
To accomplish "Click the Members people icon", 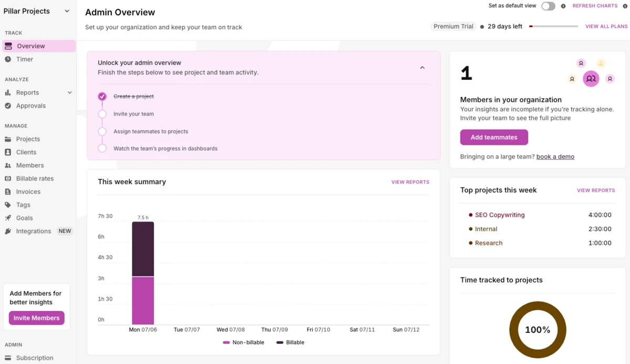I will (8, 166).
